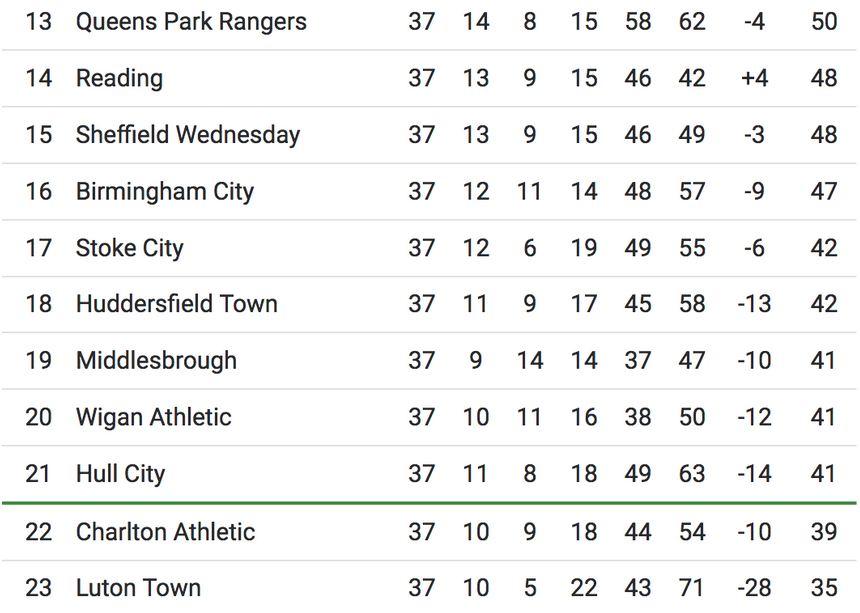Click Hull City's 63 goals against

(x=692, y=474)
